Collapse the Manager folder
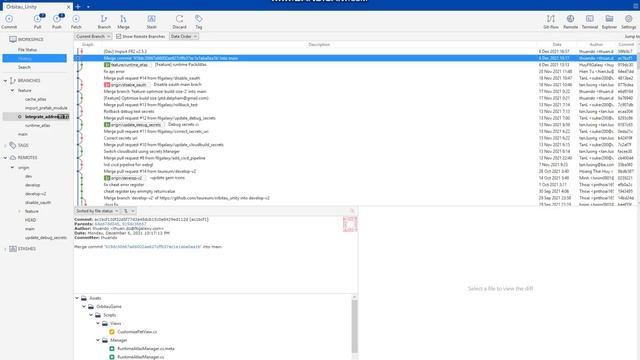The image size is (640, 360). tap(98, 340)
